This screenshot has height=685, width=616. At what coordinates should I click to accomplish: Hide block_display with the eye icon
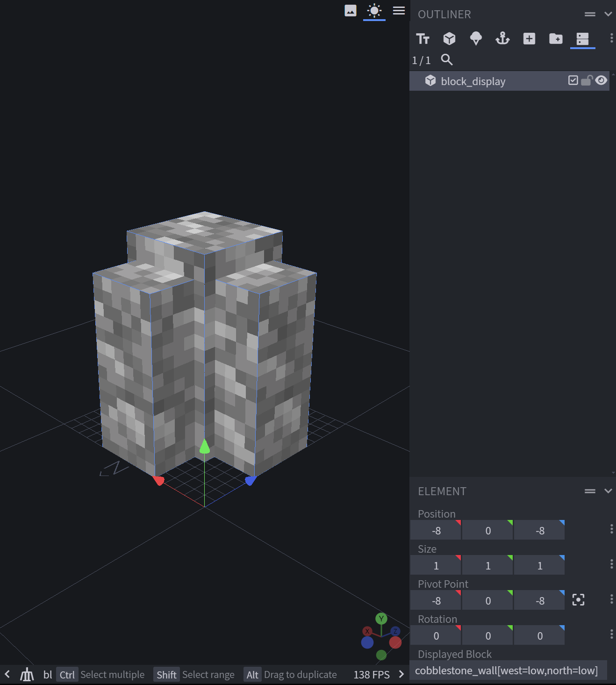click(x=601, y=80)
